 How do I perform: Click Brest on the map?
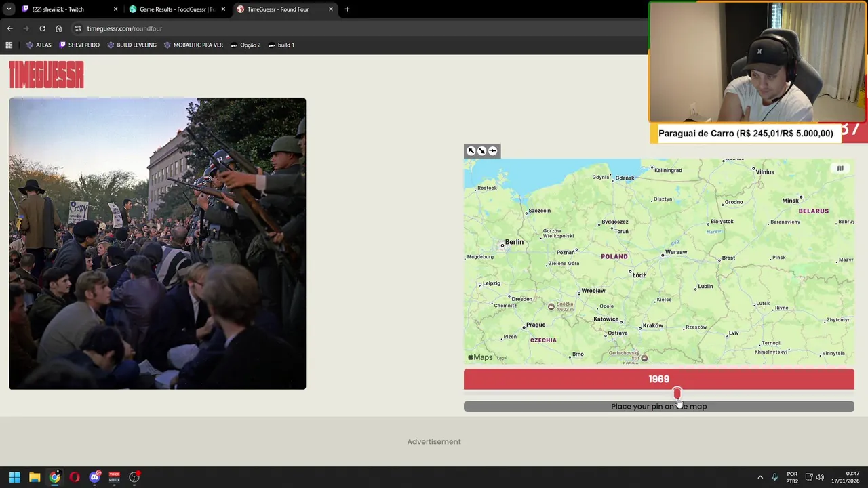728,258
